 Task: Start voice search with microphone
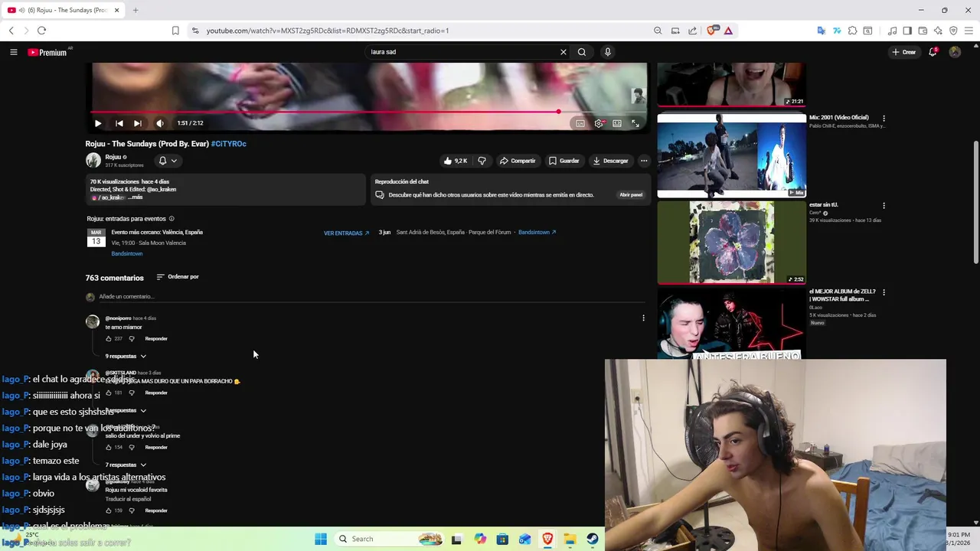click(608, 52)
